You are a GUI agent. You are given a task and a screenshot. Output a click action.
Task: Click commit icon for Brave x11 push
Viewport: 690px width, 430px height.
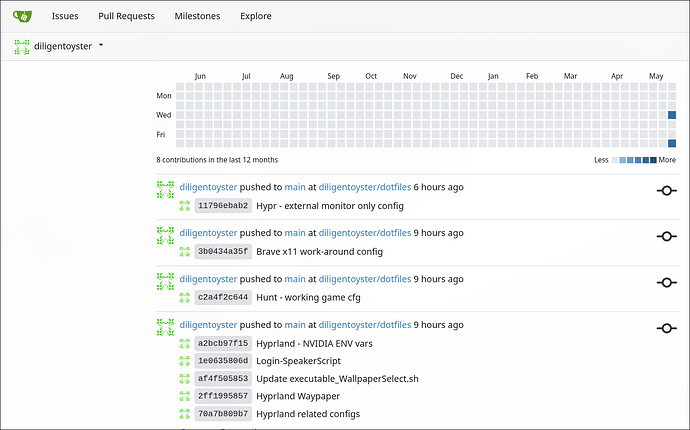tap(667, 236)
